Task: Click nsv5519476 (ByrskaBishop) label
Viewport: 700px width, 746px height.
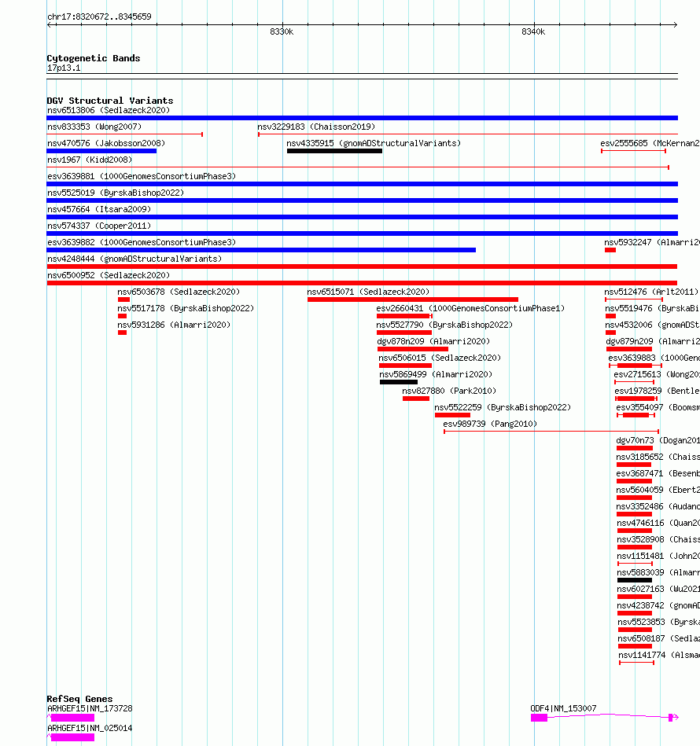Action: click(x=652, y=308)
